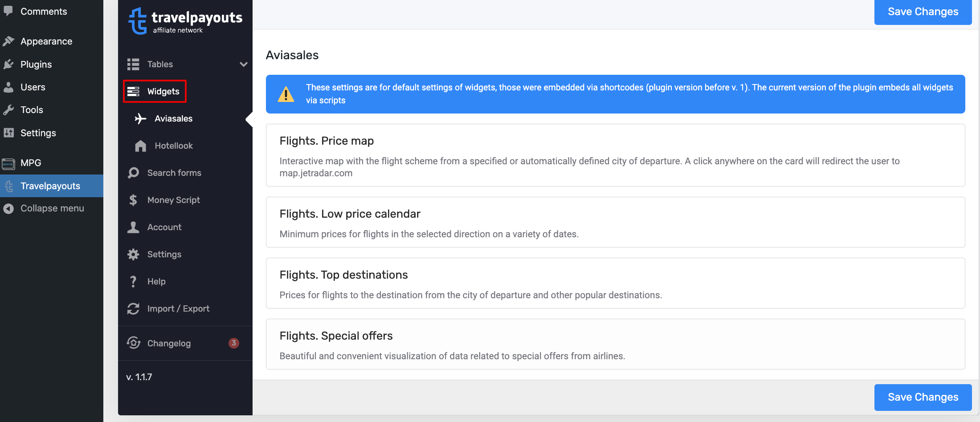Click the top Save Changes button

923,12
